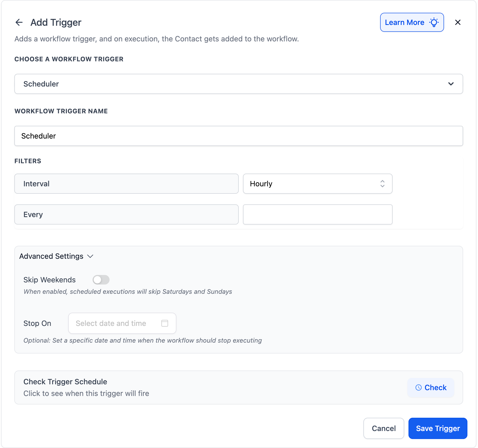Image resolution: width=478 pixels, height=448 pixels.
Task: Toggle Skip Weekends under Advanced Settings
Action: (101, 280)
